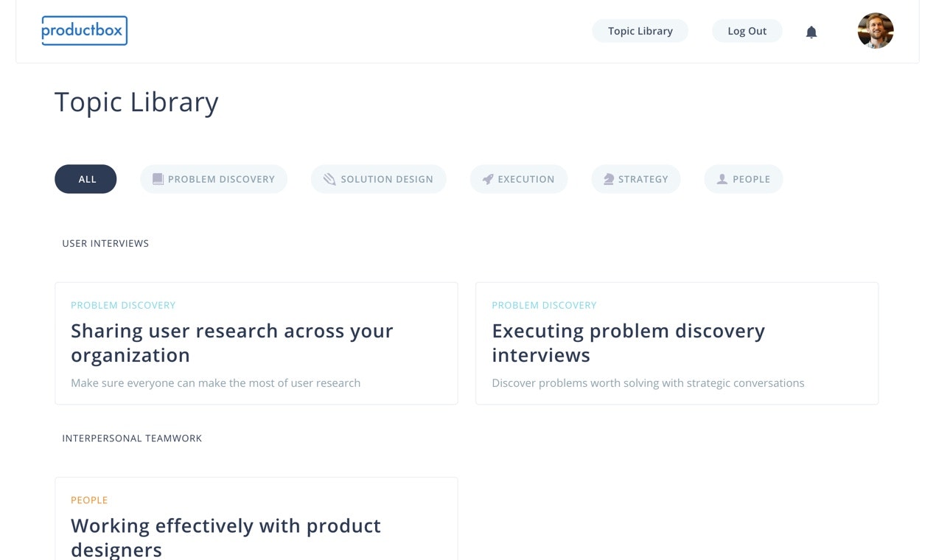Click the person icon on People filter
This screenshot has height=560, width=936.
click(722, 178)
